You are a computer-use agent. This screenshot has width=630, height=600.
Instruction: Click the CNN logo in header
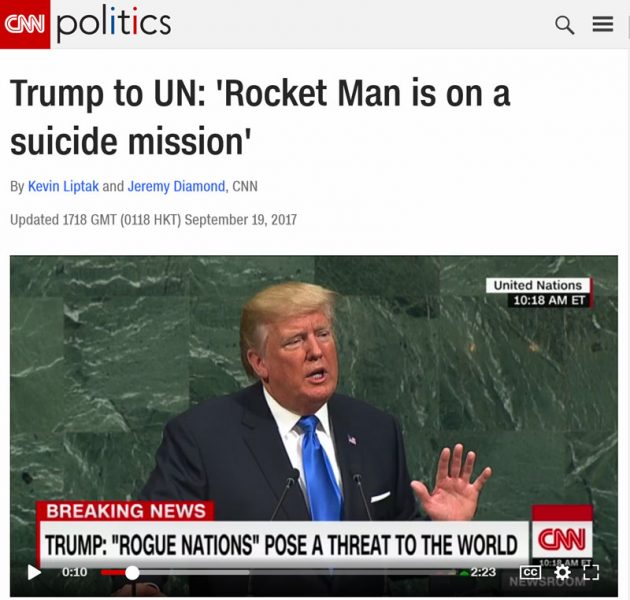coord(25,24)
